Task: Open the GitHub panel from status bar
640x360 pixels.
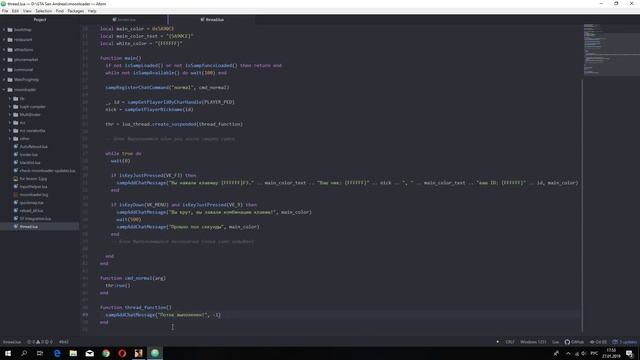Action: pyautogui.click(x=574, y=342)
